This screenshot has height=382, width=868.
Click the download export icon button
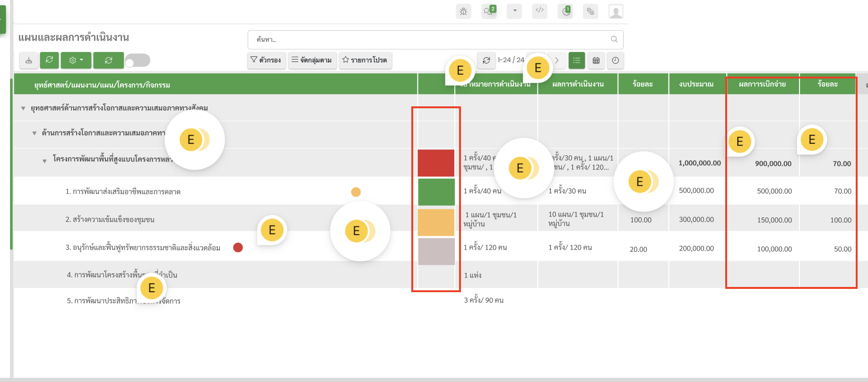coord(29,61)
